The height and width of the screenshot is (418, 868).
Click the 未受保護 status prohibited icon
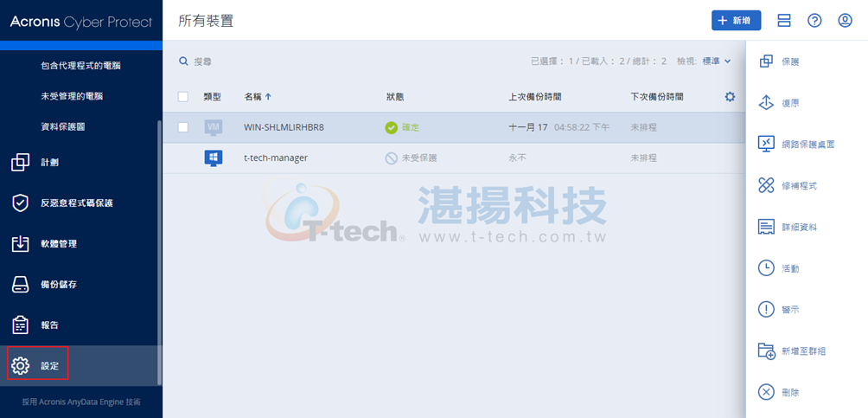[392, 158]
